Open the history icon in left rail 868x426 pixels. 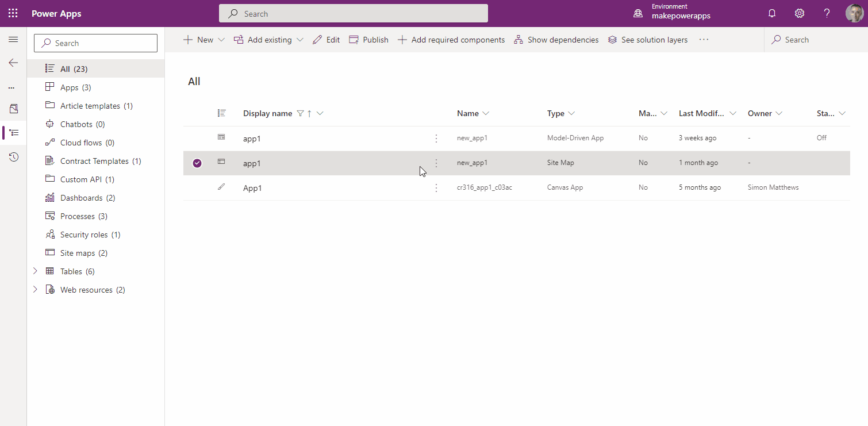pyautogui.click(x=13, y=157)
